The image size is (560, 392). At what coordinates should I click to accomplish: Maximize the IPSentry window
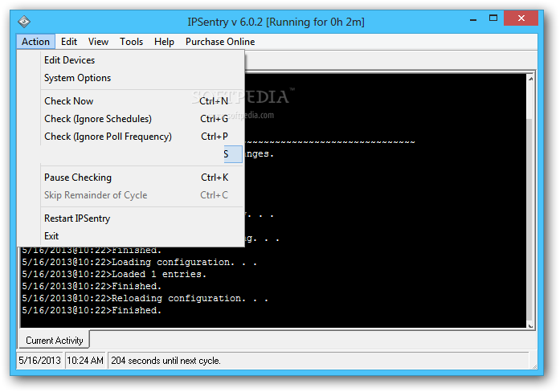pos(493,18)
